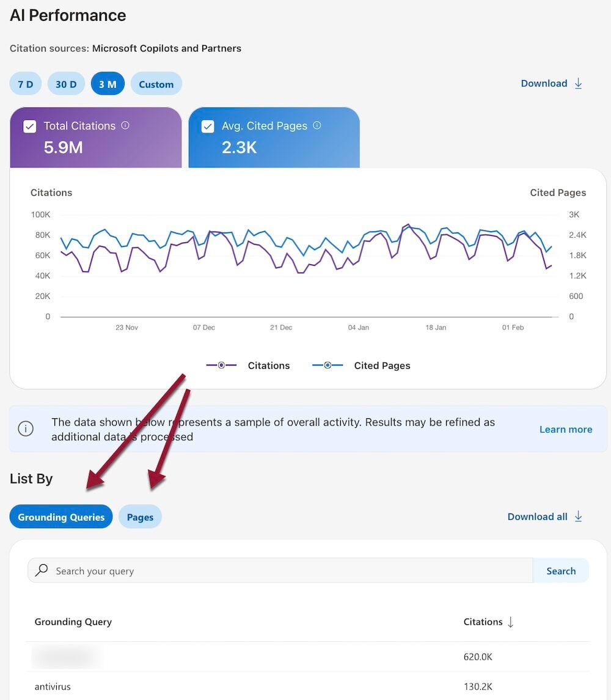Click the Citations column sort arrow

click(511, 622)
